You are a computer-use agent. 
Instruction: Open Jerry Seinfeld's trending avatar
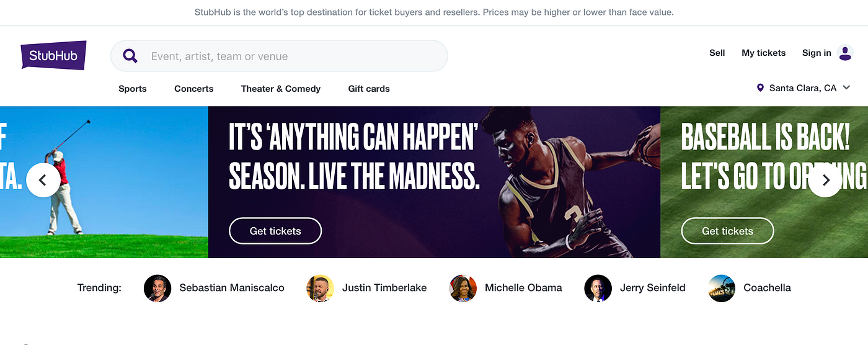click(x=598, y=288)
